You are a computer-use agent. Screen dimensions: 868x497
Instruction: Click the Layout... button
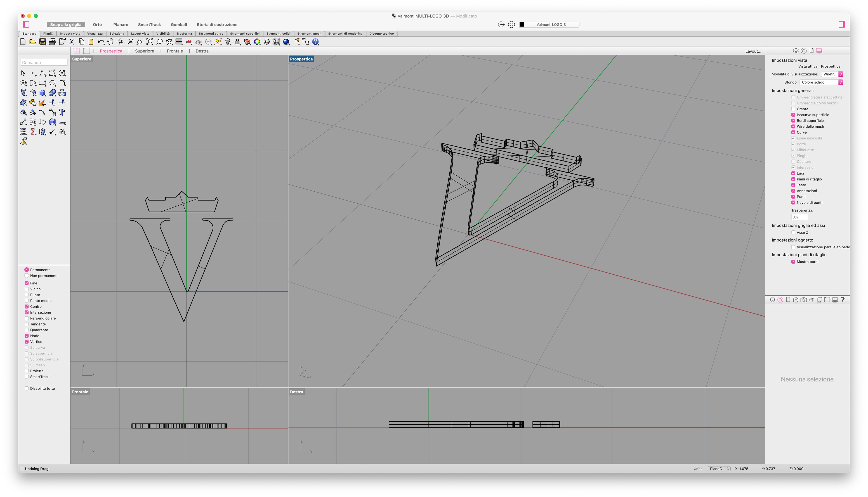753,51
